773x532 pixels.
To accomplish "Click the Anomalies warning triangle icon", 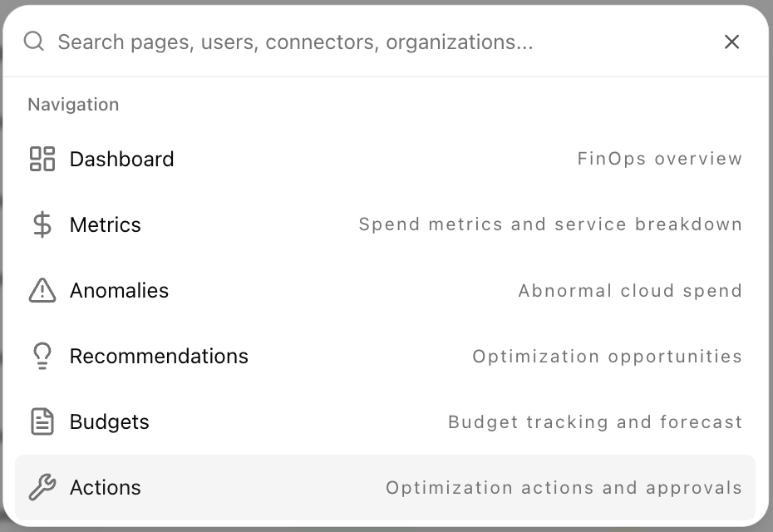I will (42, 290).
